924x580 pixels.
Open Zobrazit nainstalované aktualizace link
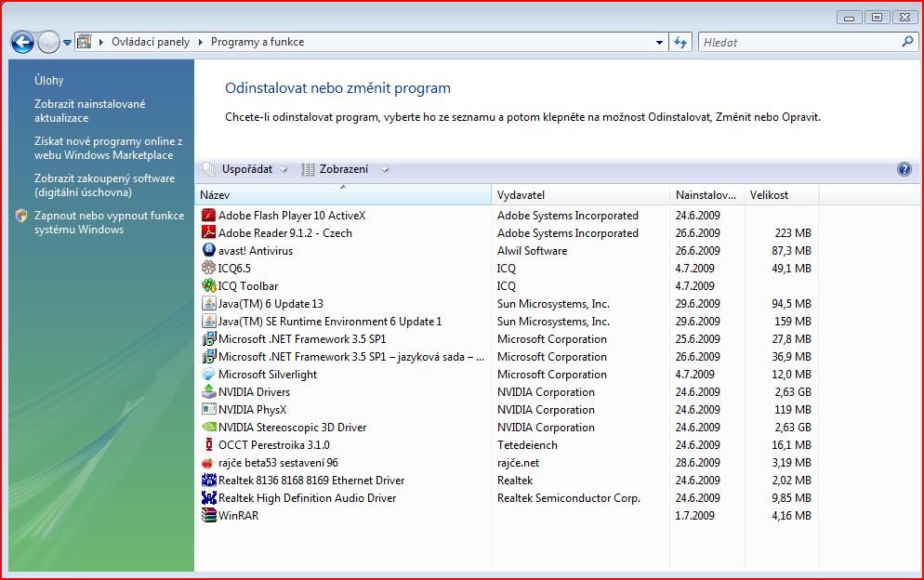(x=90, y=112)
